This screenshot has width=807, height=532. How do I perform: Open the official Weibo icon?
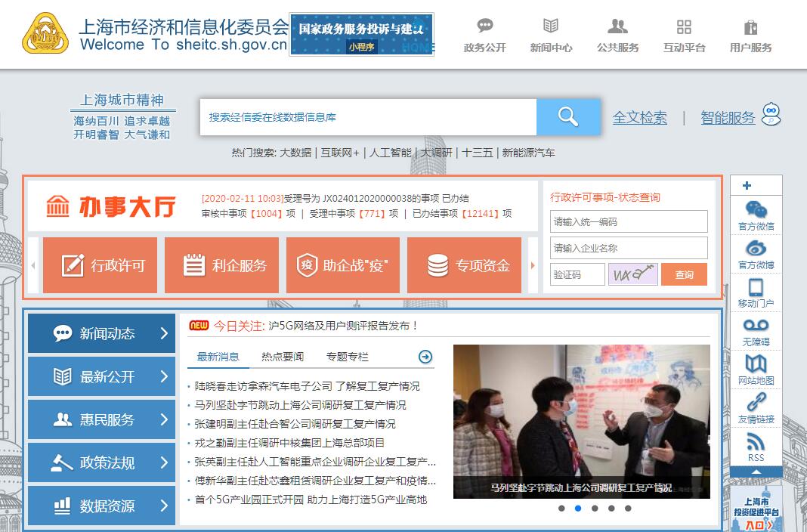click(756, 249)
